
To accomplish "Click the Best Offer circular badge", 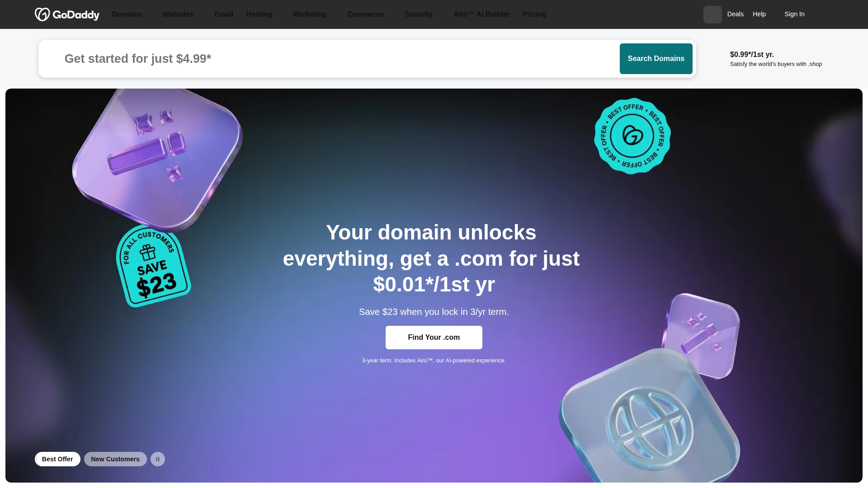I will point(632,136).
